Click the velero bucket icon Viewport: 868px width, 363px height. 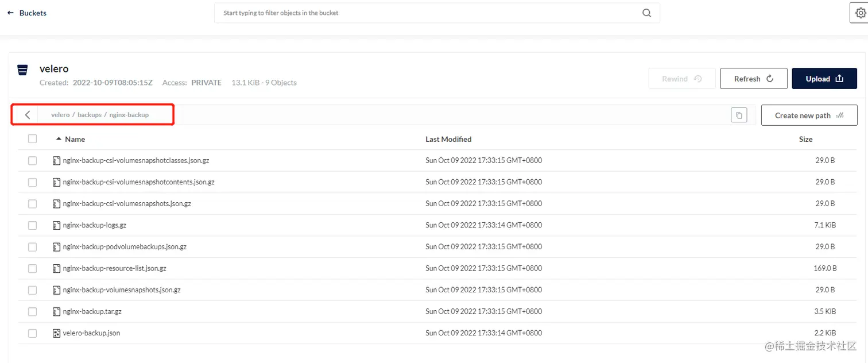tap(23, 69)
